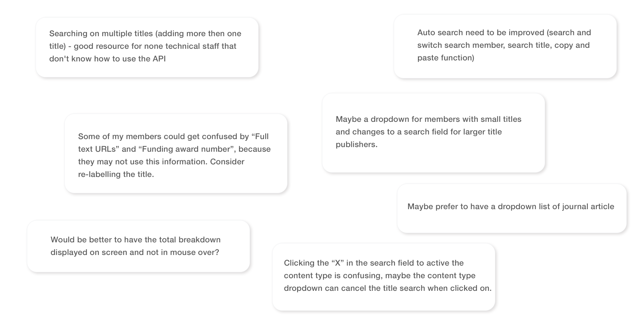Click the line starting "title) - good resource"
Viewport: 644px width, 332px height.
[x=143, y=46]
